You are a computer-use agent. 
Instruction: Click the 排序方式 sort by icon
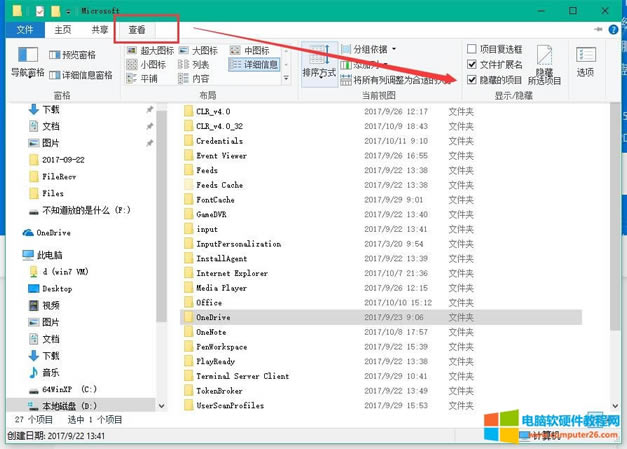[x=318, y=60]
